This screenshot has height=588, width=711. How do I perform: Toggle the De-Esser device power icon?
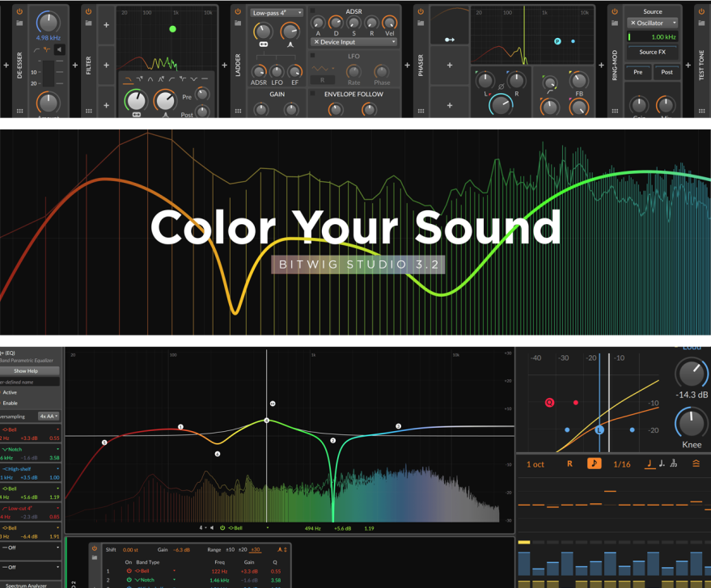(19, 11)
